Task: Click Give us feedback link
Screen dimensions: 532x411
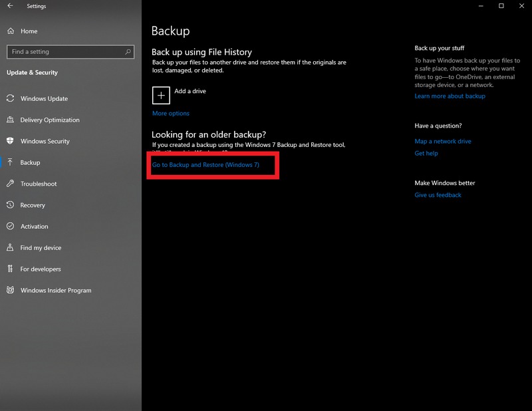Action: click(x=438, y=196)
